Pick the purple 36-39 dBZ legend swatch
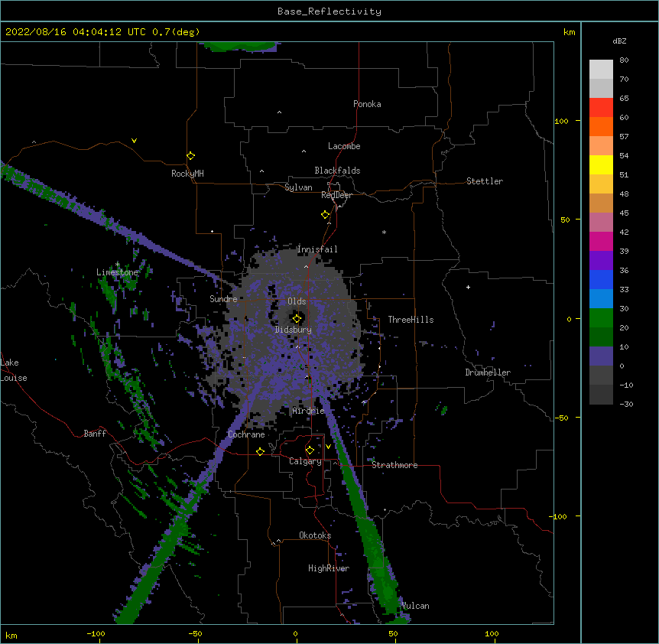The height and width of the screenshot is (644, 659). 601,261
